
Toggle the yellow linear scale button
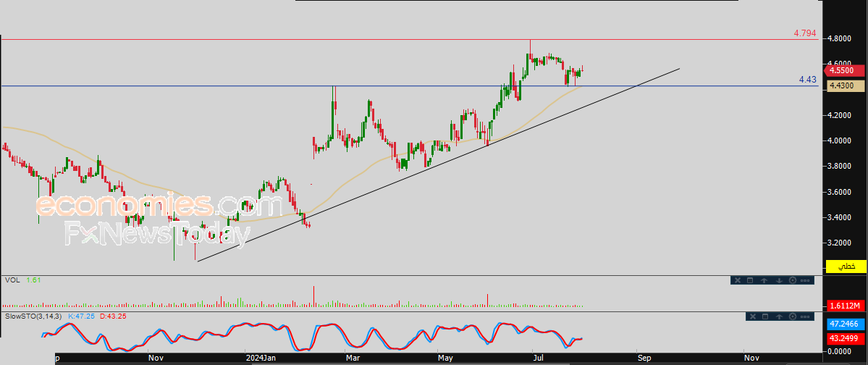click(846, 267)
